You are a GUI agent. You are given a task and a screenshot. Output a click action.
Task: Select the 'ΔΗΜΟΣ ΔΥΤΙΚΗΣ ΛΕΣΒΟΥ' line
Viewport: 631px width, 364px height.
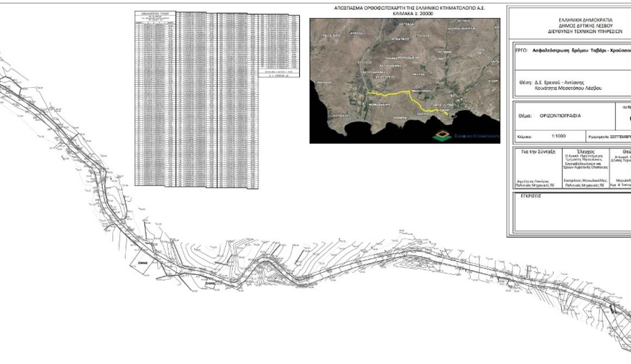tap(585, 26)
